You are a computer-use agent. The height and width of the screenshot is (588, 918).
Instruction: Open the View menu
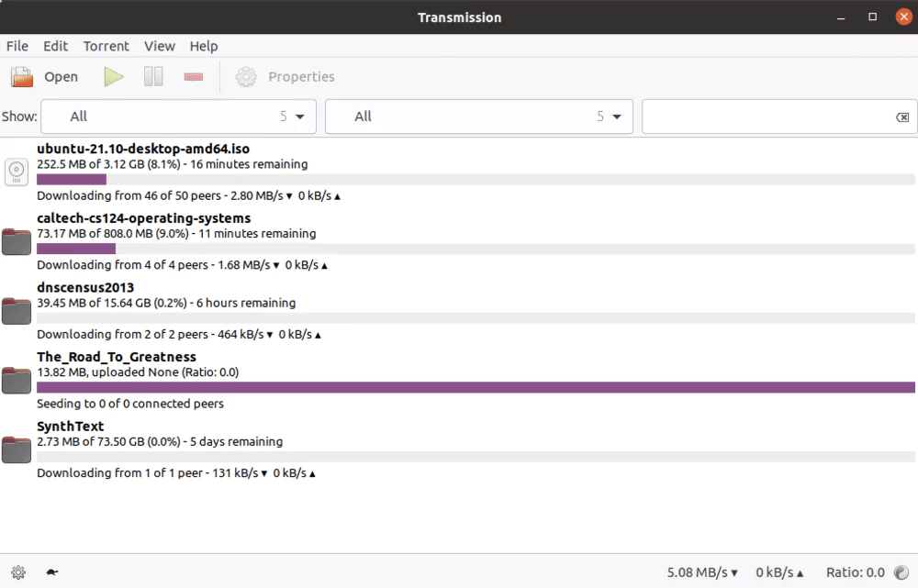click(x=159, y=46)
